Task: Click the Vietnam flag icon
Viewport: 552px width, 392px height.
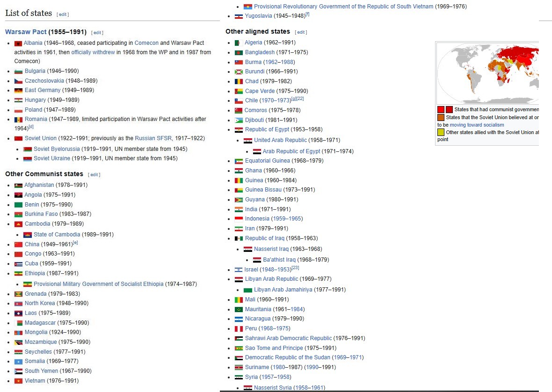Action: (x=18, y=381)
